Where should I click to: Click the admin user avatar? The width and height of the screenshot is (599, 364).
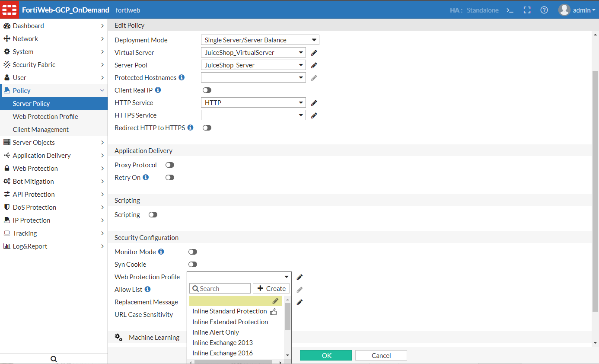point(564,10)
